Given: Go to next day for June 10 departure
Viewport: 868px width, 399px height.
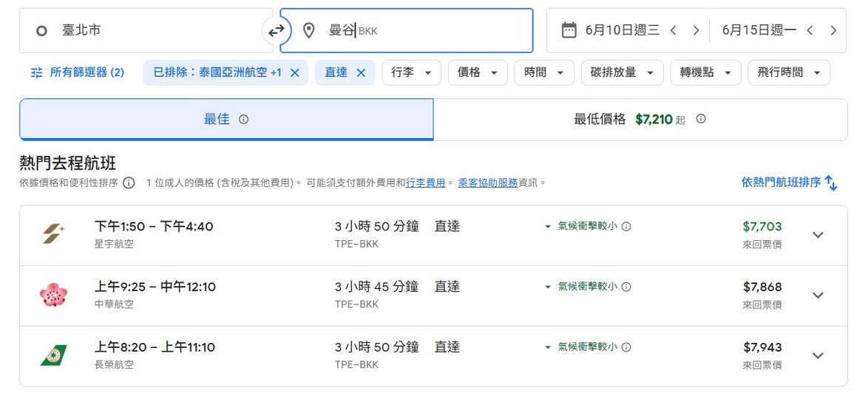Looking at the screenshot, I should click(x=696, y=30).
